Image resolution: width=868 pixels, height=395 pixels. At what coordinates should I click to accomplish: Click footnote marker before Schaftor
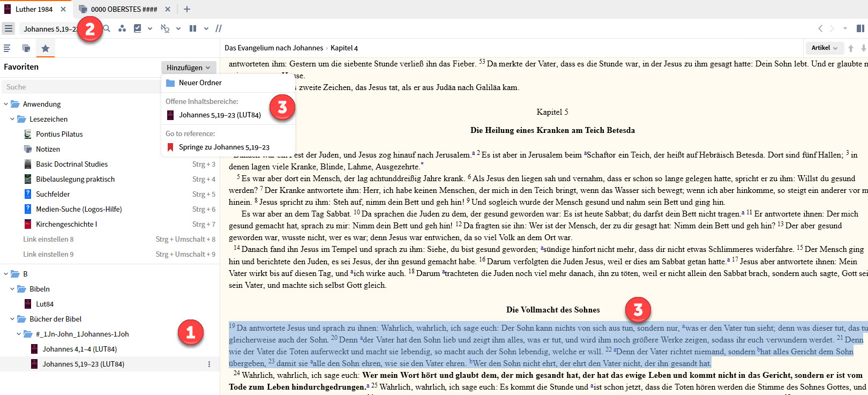(x=585, y=153)
